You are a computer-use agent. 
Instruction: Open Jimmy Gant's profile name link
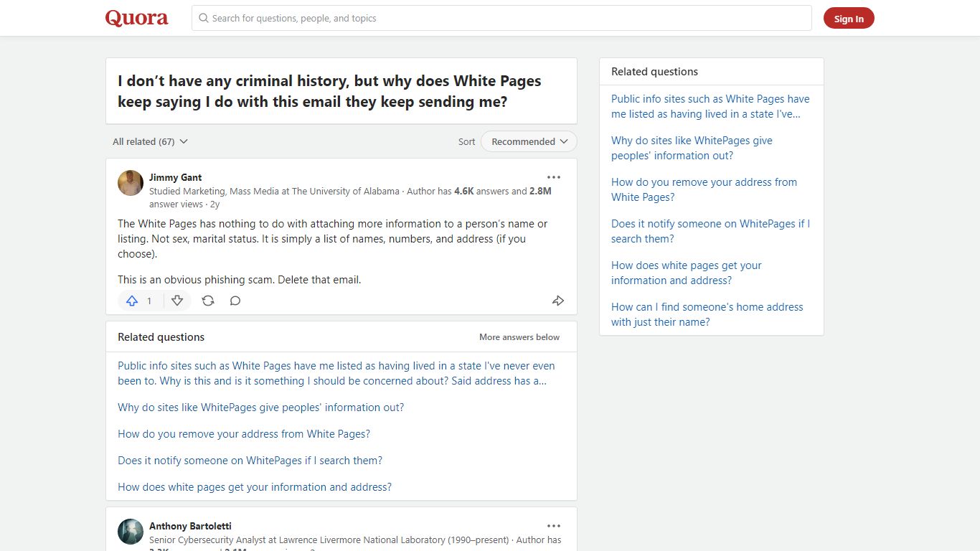(x=175, y=177)
